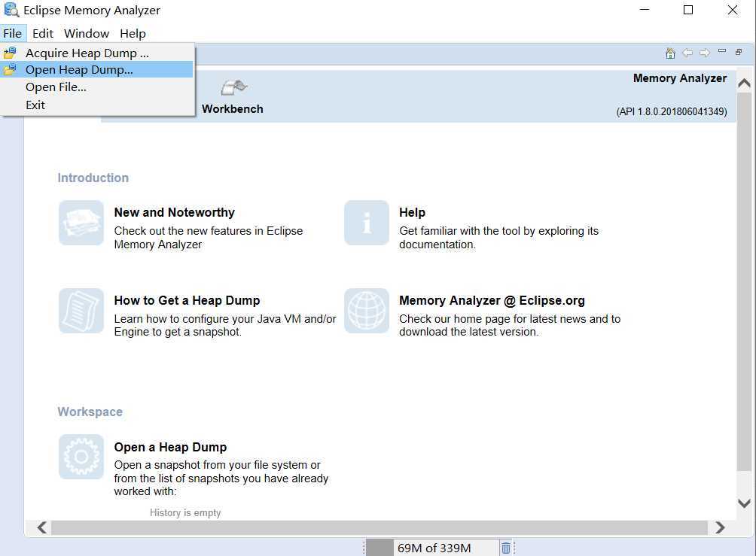Choose Open File... from File menu
Screen dimensions: 756x556
(x=97, y=87)
